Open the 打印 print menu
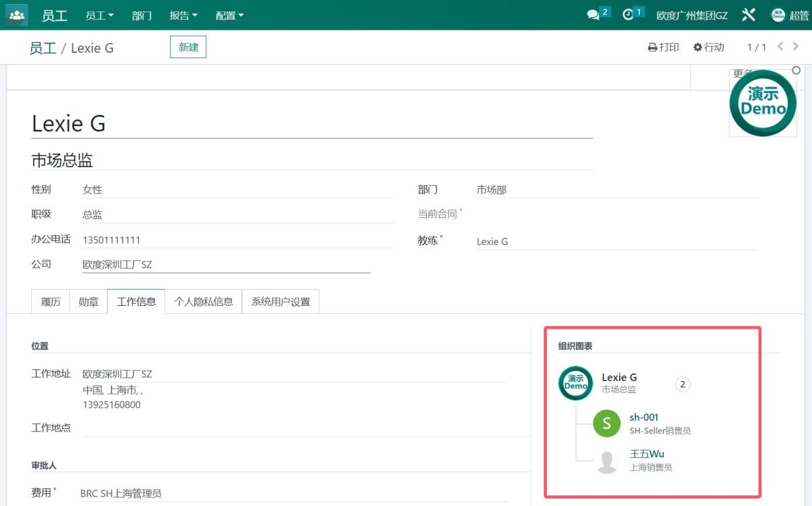The height and width of the screenshot is (506, 812). tap(663, 47)
